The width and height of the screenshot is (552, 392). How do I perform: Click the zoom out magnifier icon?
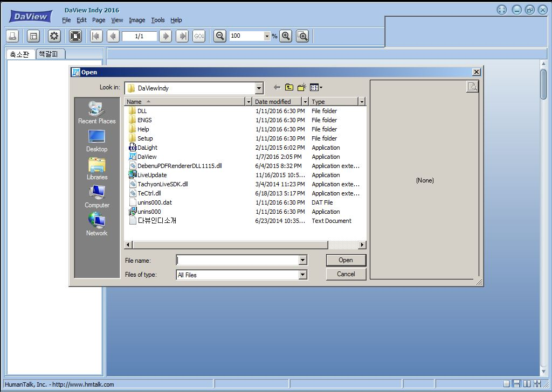click(x=220, y=36)
